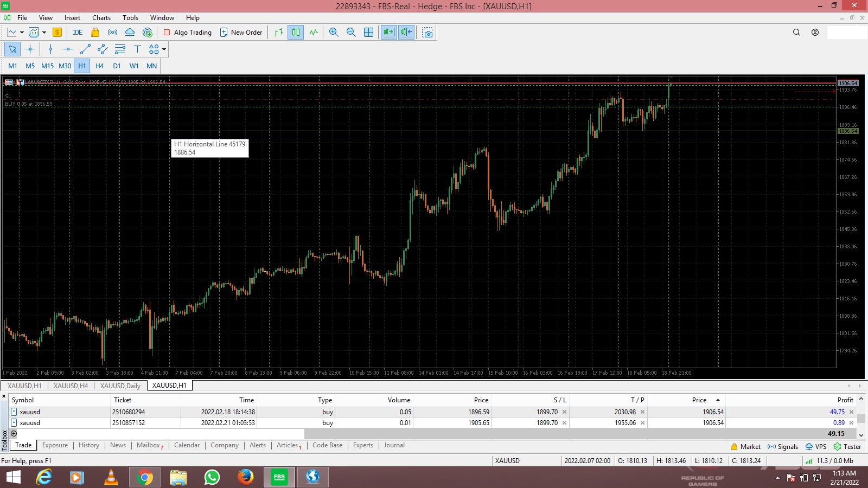Switch chart to line chart mode

[313, 33]
